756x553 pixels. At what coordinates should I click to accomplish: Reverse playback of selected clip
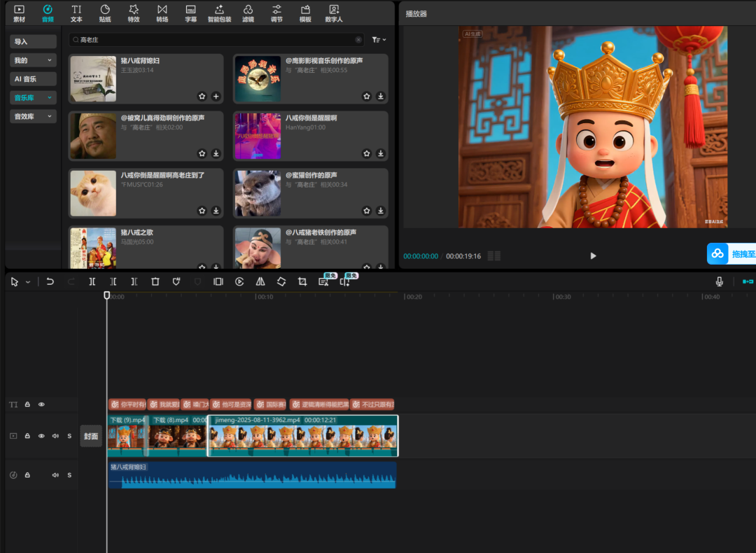pos(239,282)
